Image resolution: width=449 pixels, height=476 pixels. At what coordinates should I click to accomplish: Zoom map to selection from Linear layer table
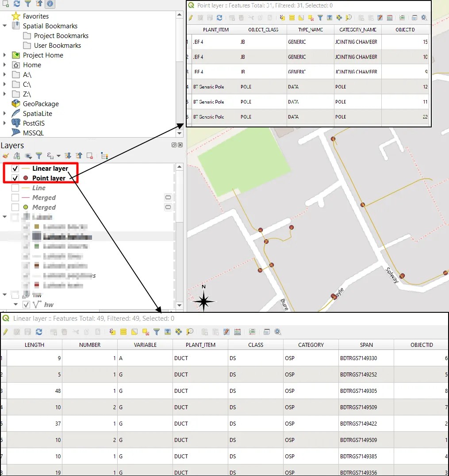[x=190, y=332]
